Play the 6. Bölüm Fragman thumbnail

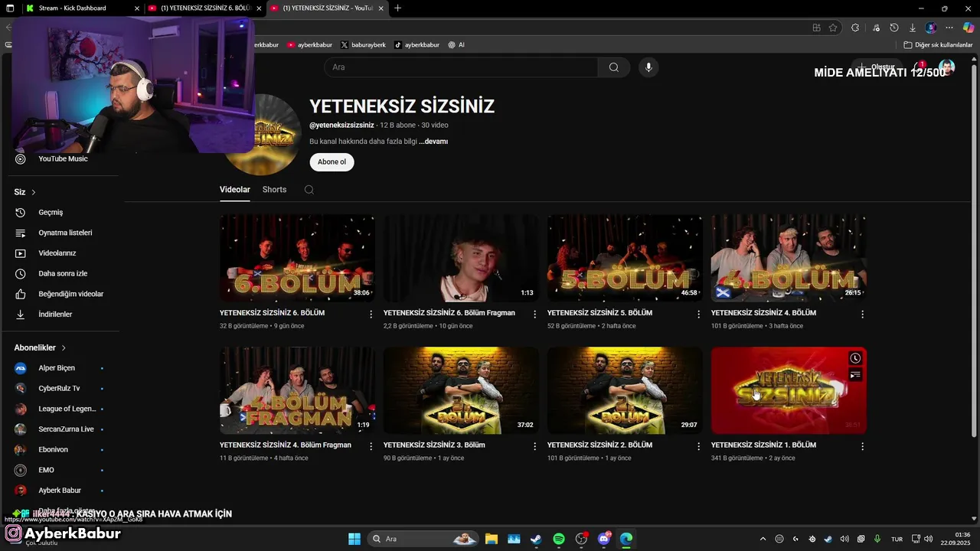[x=461, y=258]
